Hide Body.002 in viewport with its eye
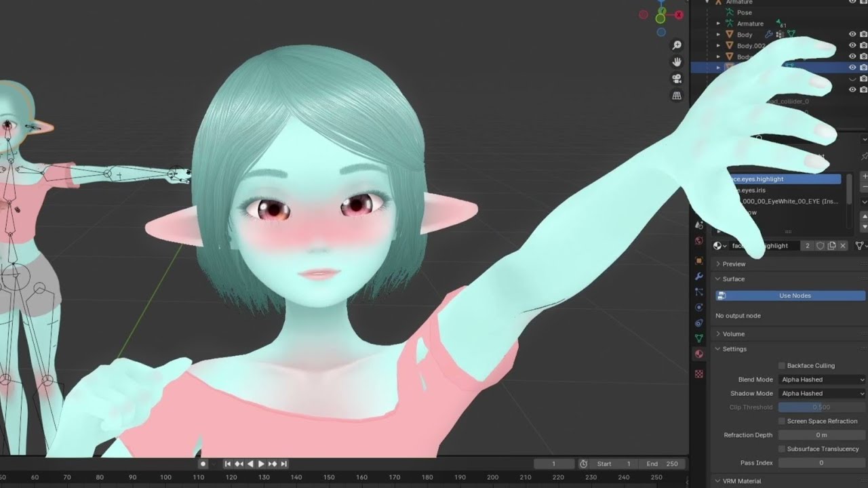868x488 pixels. [x=852, y=45]
